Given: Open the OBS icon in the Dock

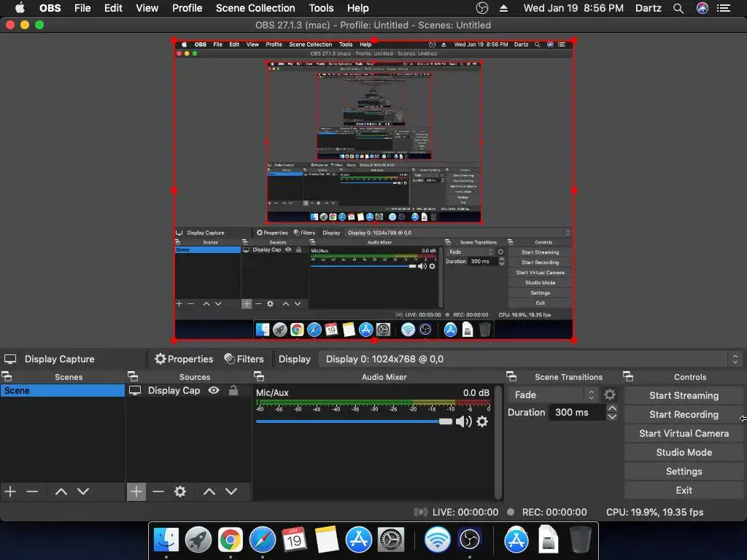Looking at the screenshot, I should click(x=470, y=540).
